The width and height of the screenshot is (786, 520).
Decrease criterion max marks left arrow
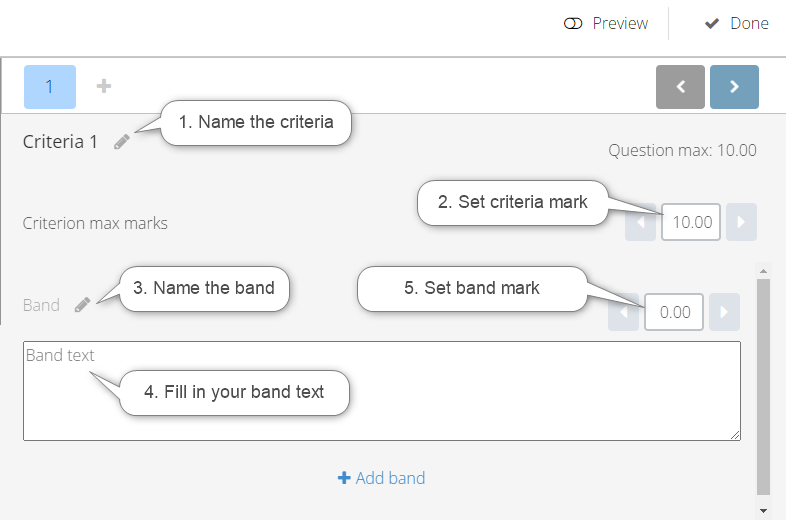click(641, 222)
